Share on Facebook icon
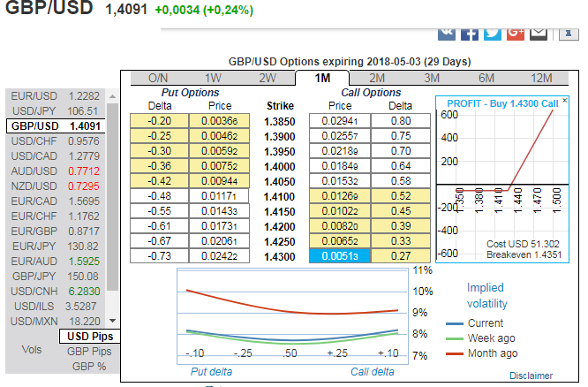The image size is (588, 387). 470,34
